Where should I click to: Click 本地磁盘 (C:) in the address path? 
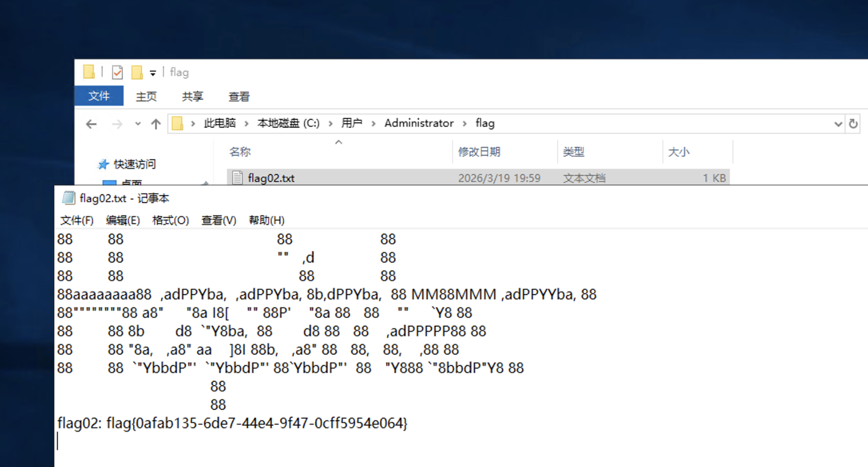(x=288, y=123)
